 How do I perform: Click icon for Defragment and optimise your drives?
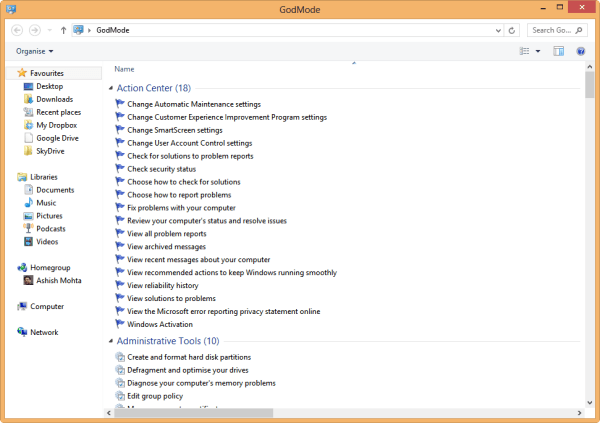click(x=120, y=370)
